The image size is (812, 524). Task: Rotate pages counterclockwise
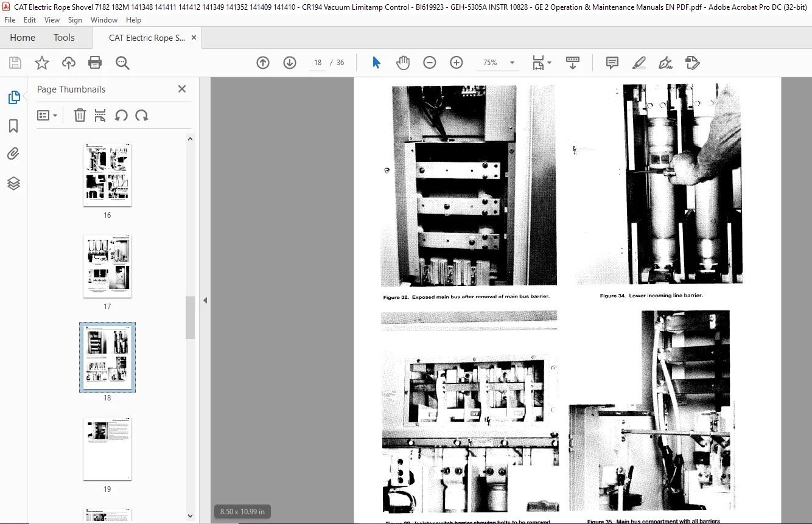pyautogui.click(x=121, y=115)
